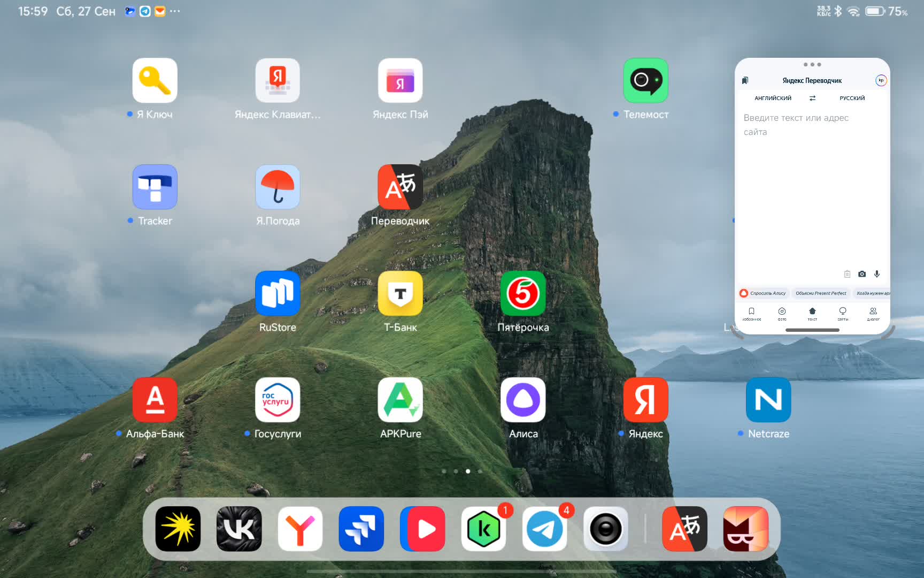Switch to Сайты tab in translator
Screen dimensions: 924x578
(x=843, y=314)
